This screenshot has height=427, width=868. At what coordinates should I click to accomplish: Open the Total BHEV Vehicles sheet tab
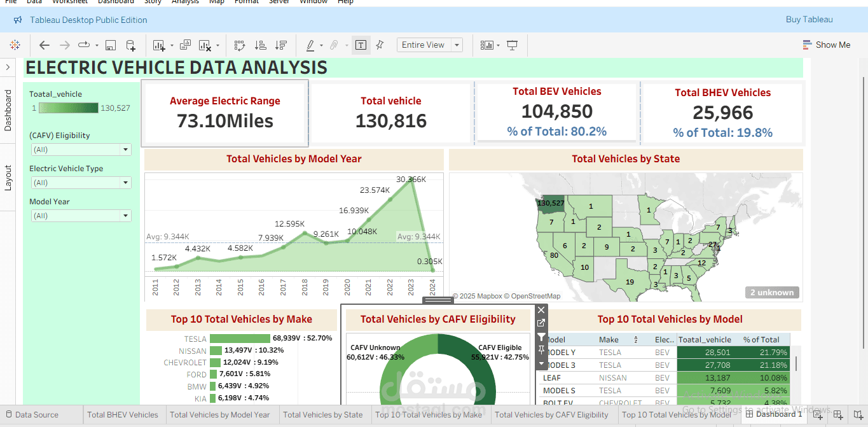pos(123,414)
